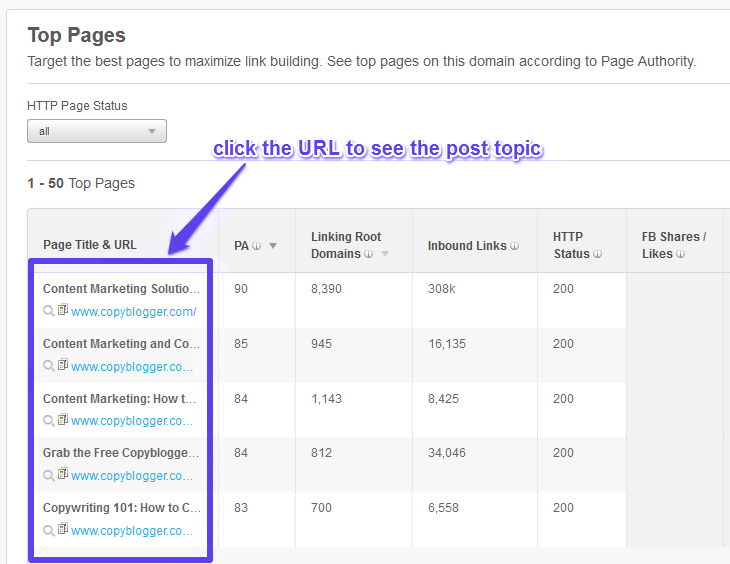Click the PA value 90
Viewport: 730px width, 564px height.
(x=241, y=289)
